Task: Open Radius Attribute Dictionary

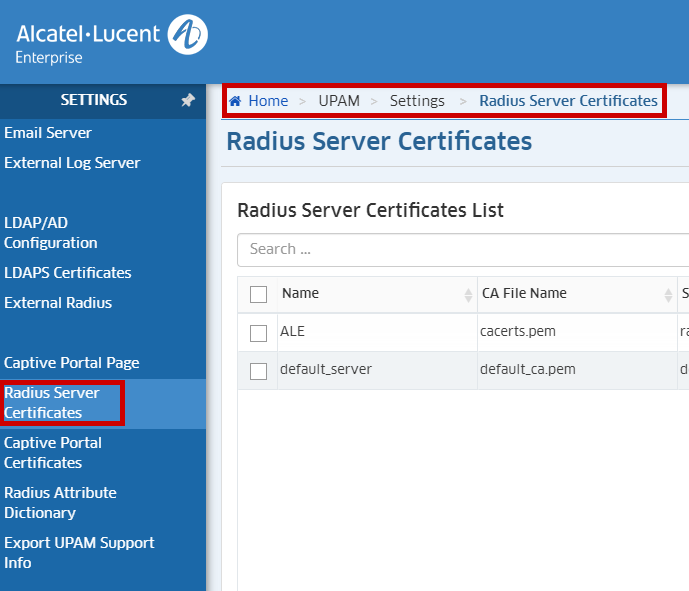Action: point(60,503)
